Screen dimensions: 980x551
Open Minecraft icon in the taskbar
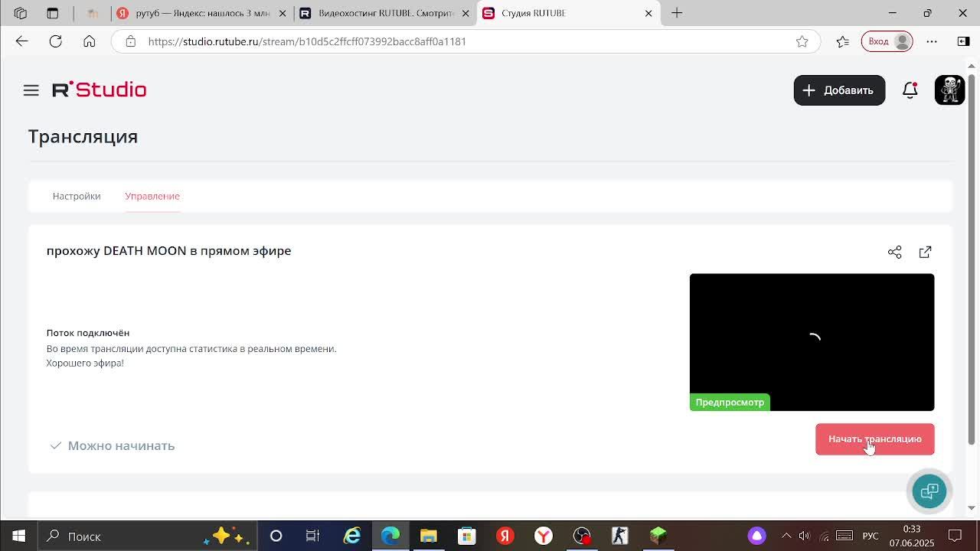658,536
